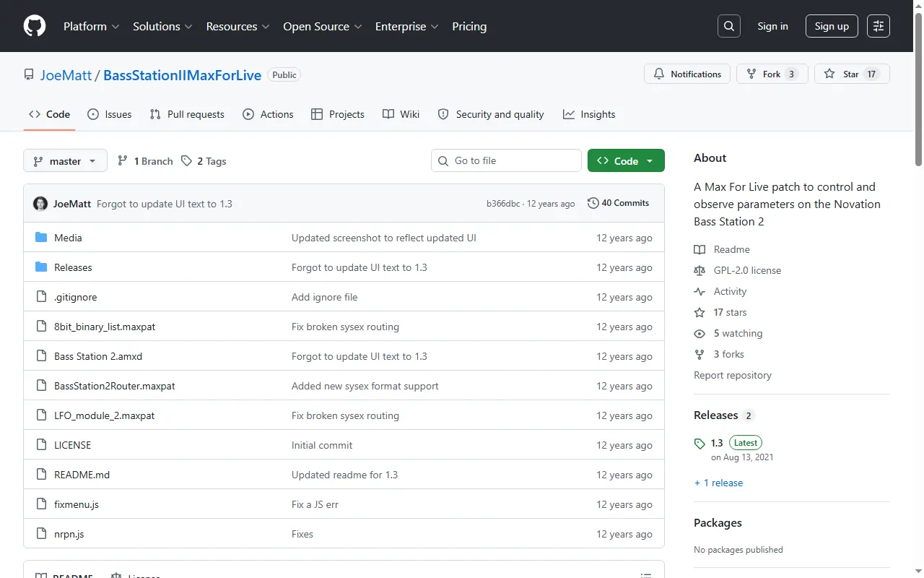The width and height of the screenshot is (924, 578).
Task: Click the commit history clock icon
Action: [x=593, y=203]
